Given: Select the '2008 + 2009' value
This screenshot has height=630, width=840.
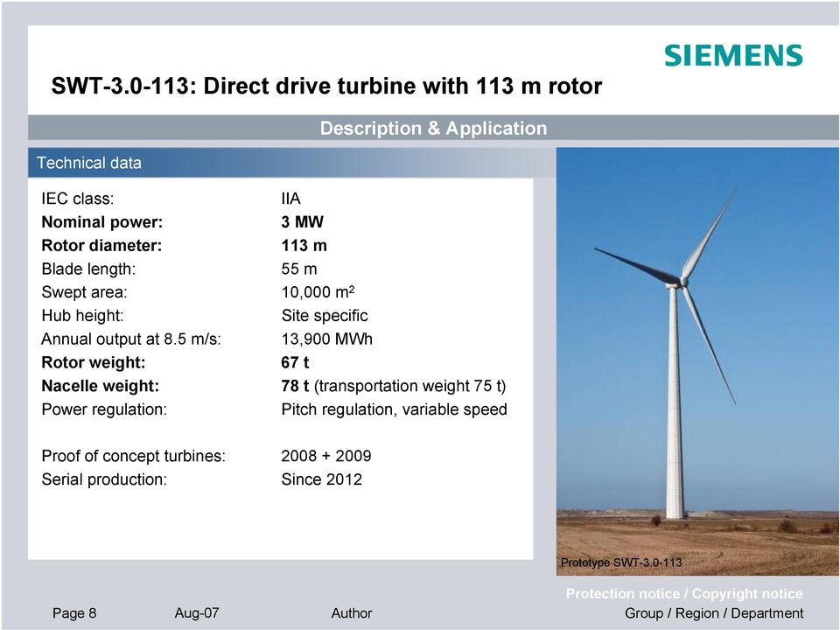Looking at the screenshot, I should pyautogui.click(x=326, y=456).
